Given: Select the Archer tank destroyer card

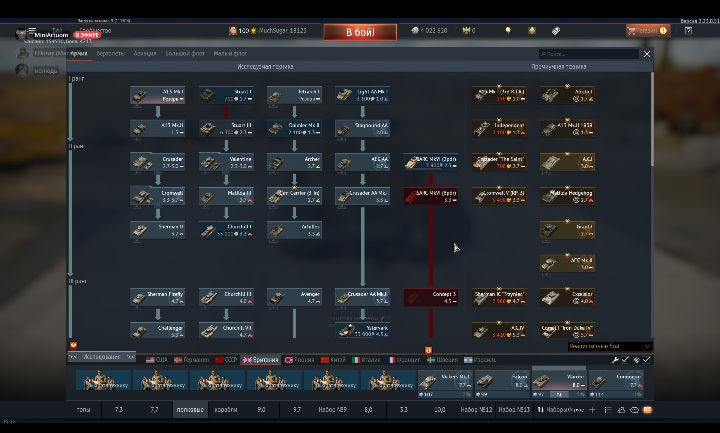Looking at the screenshot, I should [x=294, y=163].
